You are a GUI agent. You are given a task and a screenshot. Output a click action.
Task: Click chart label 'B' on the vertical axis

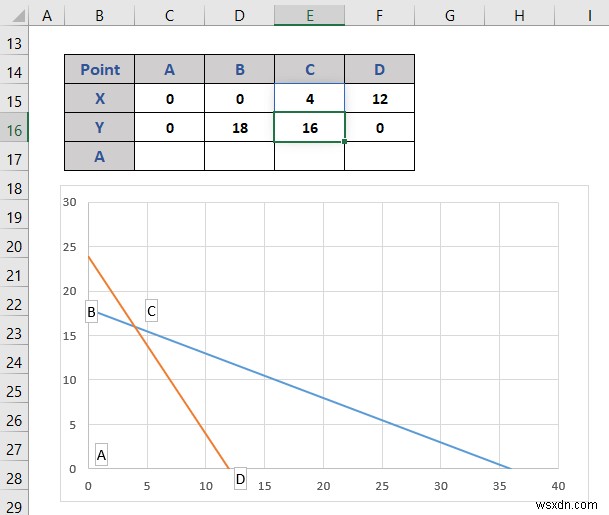point(91,311)
